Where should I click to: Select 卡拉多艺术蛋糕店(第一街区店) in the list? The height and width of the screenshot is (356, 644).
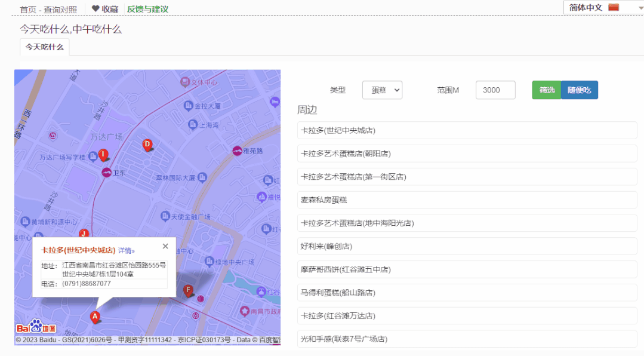point(467,177)
